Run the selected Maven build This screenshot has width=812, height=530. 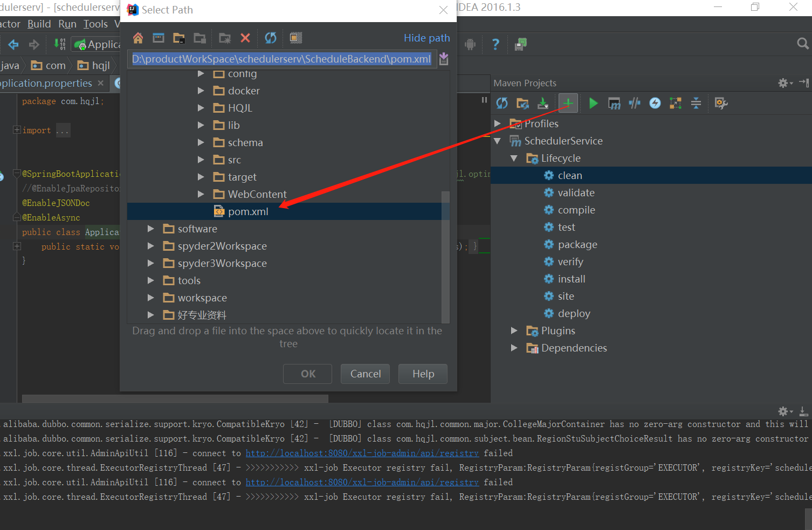(x=593, y=103)
